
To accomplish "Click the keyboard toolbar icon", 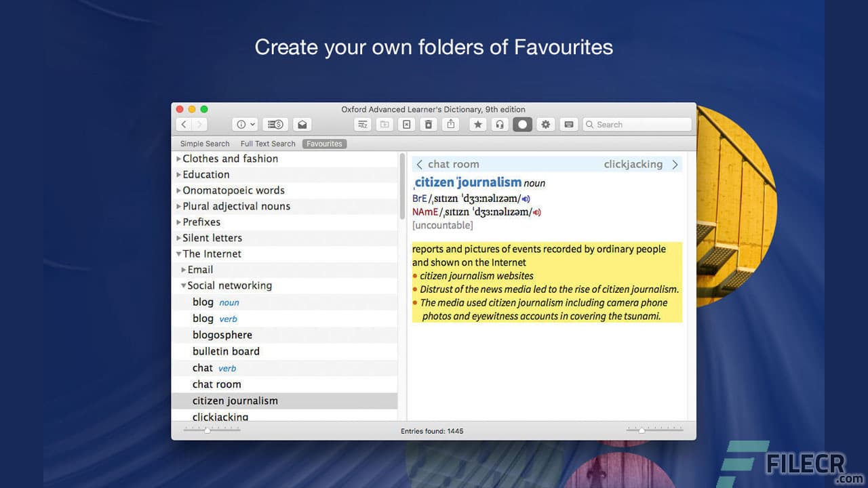I will (568, 125).
